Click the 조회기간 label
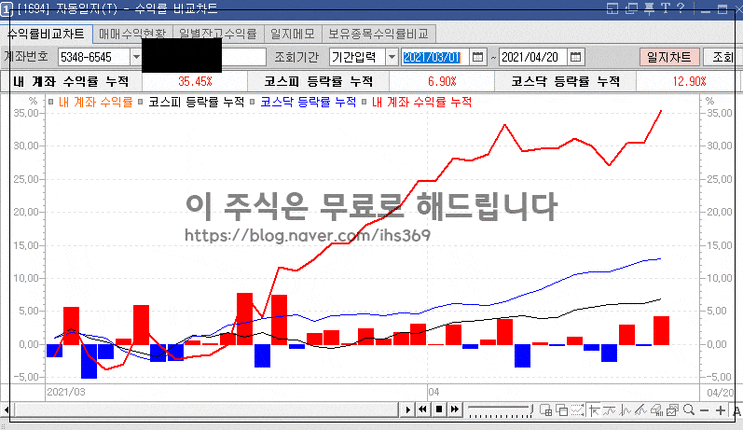The image size is (743, 430). pyautogui.click(x=297, y=57)
